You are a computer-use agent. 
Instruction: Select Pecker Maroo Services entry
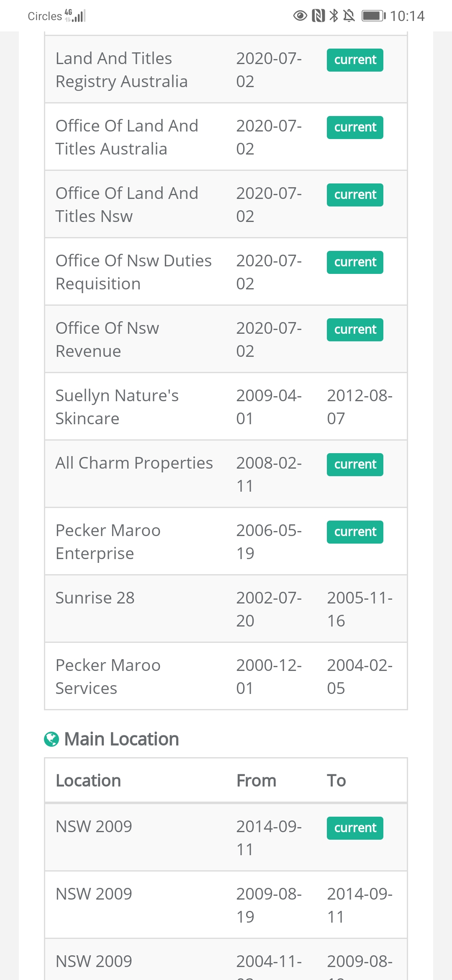click(x=226, y=676)
